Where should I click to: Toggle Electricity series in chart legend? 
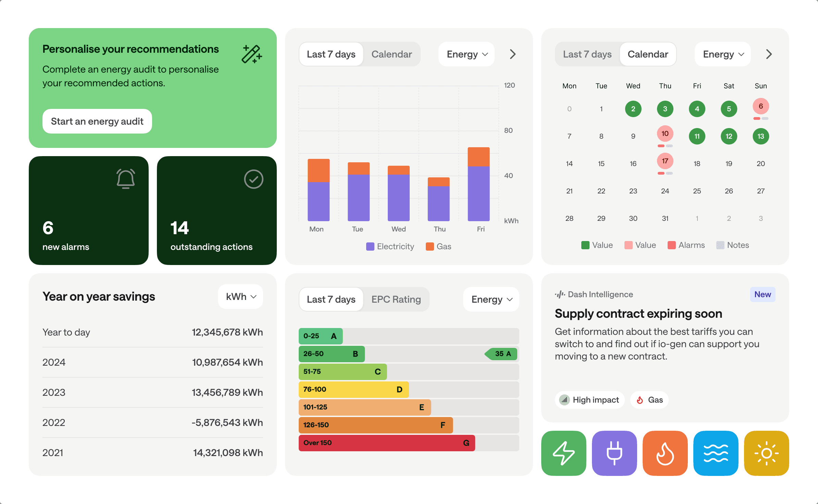390,247
